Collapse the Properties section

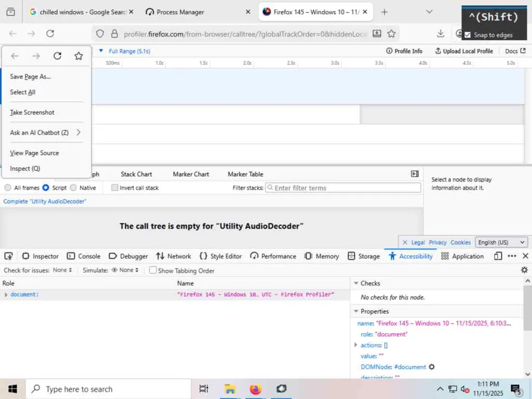point(356,311)
